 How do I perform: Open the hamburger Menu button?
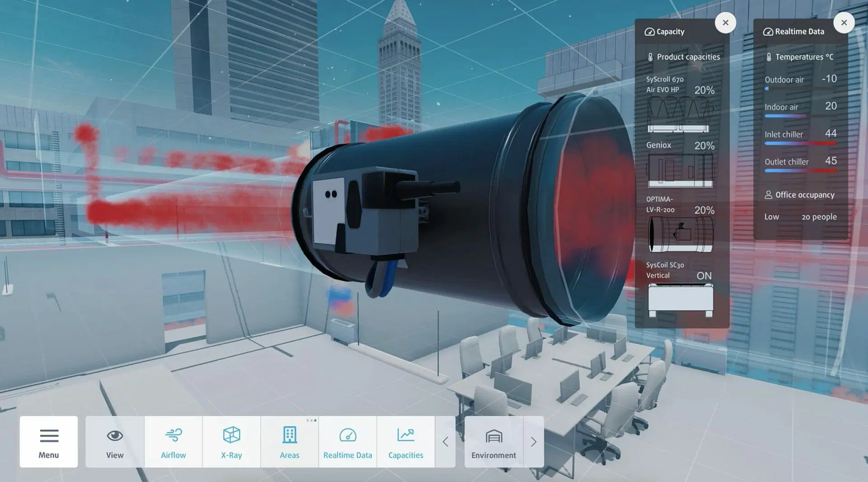[x=49, y=442]
